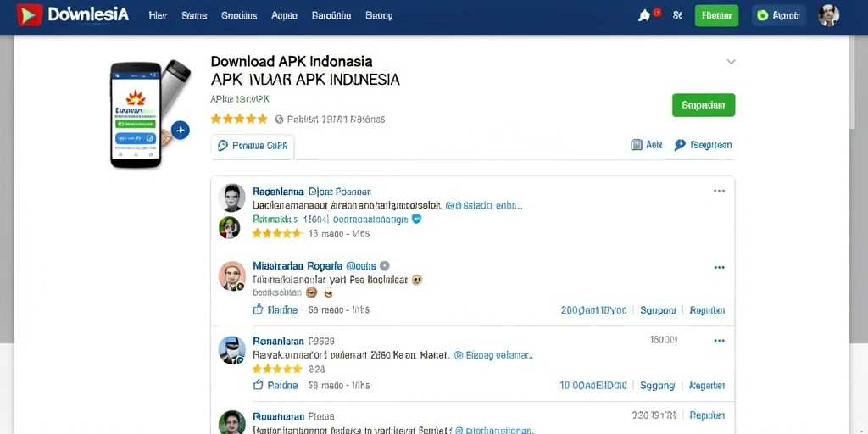Click the five-star app rating
Image resolution: width=868 pixels, height=434 pixels.
point(239,119)
